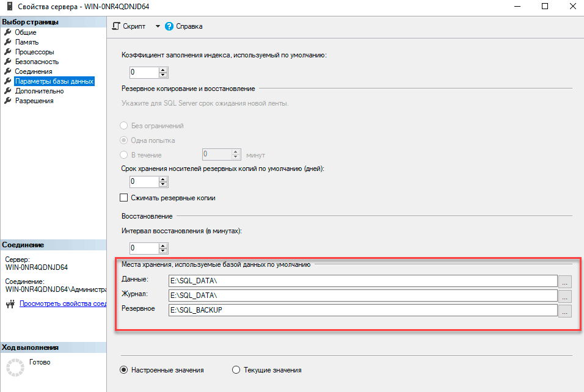Enable Сжимать резервные копии checkbox
The width and height of the screenshot is (584, 392).
(x=124, y=198)
